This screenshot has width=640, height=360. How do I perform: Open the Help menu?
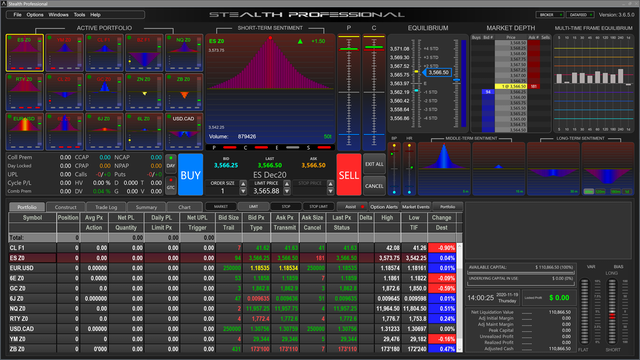95,15
